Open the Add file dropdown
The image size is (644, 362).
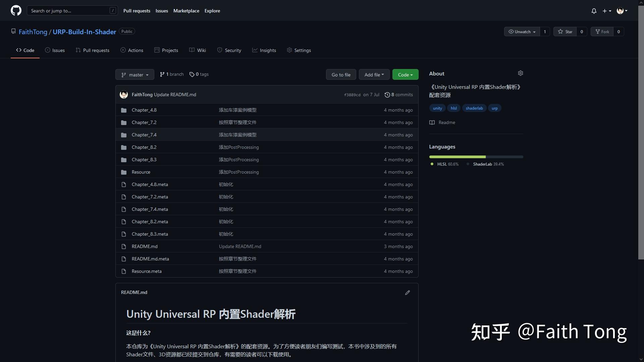point(374,74)
